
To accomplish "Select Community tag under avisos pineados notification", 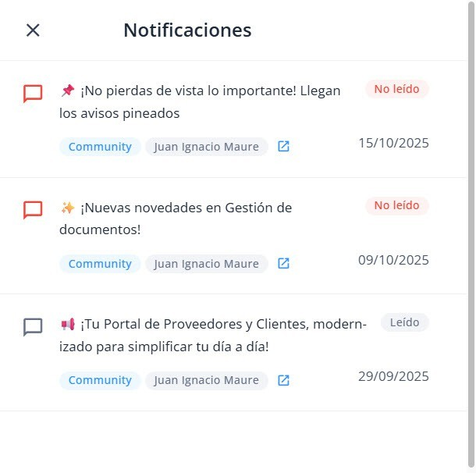I will 100,147.
